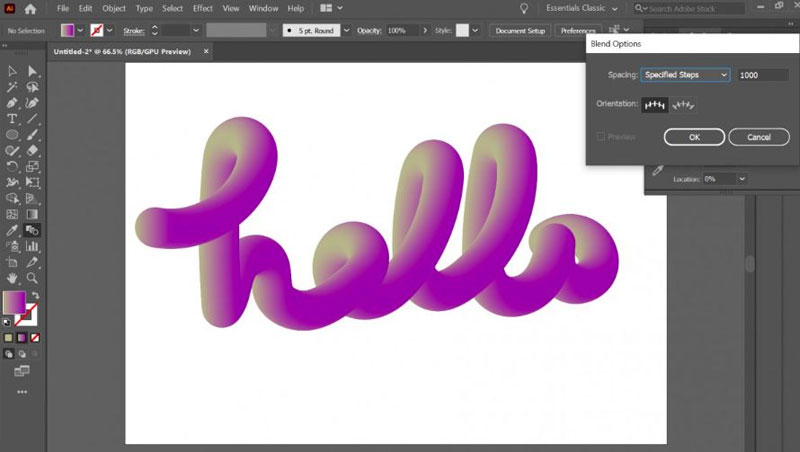Select the Hand tool
This screenshot has width=800, height=452.
12,278
